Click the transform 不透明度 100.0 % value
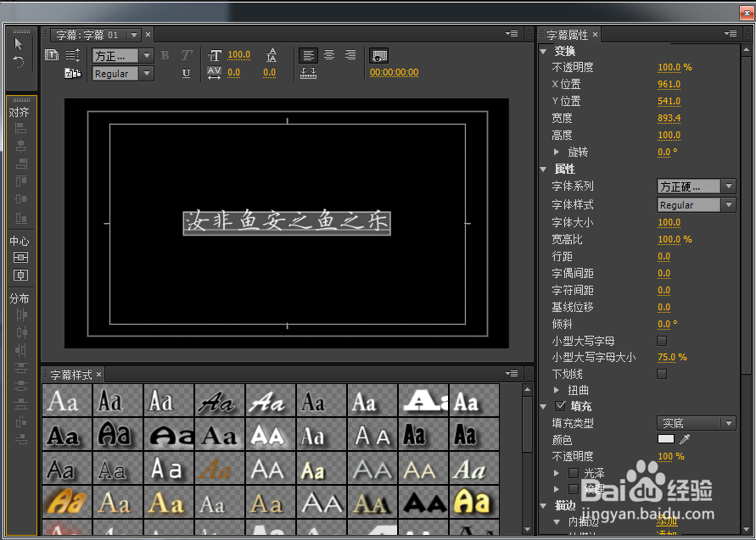 coord(675,67)
